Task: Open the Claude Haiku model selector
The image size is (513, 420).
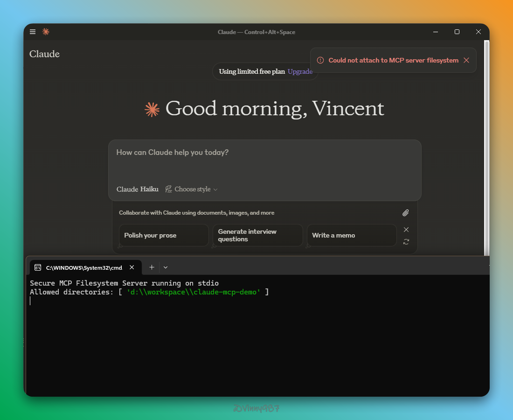Action: click(137, 189)
